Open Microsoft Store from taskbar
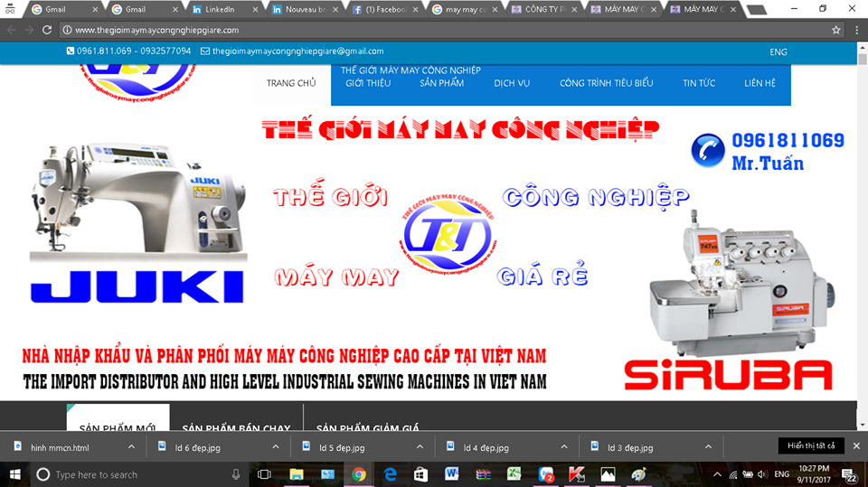The image size is (868, 487). point(420,474)
